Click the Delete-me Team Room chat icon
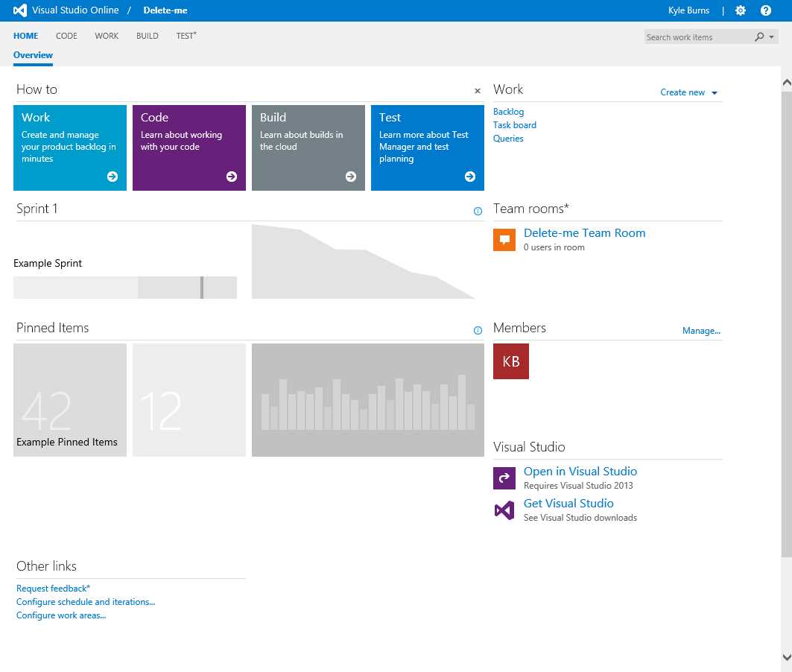This screenshot has width=792, height=672. (x=504, y=239)
